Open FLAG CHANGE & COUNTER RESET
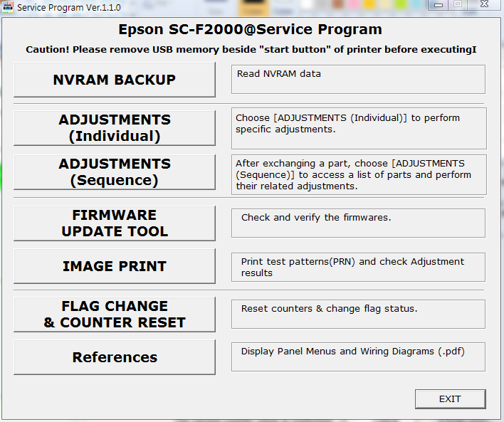This screenshot has width=504, height=422. coord(114,315)
